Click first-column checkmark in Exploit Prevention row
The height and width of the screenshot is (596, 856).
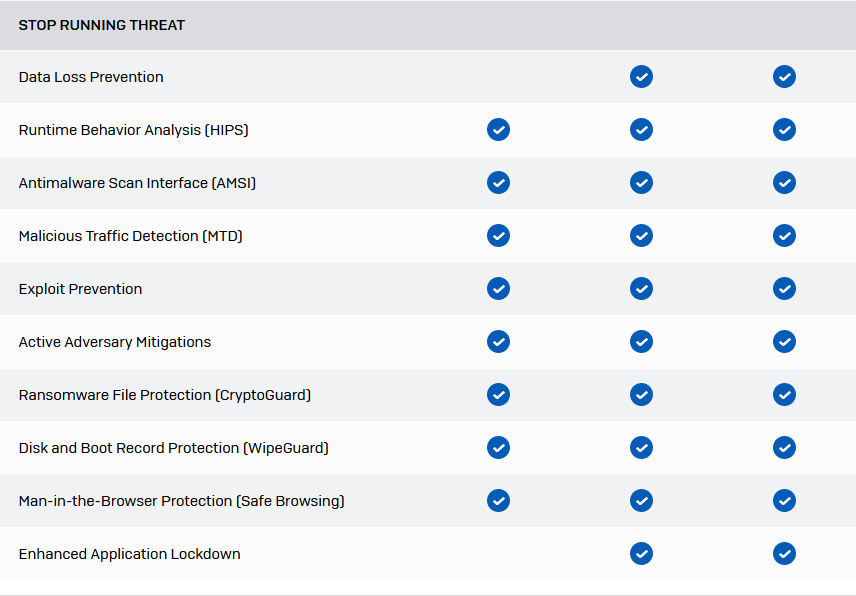[x=498, y=289]
